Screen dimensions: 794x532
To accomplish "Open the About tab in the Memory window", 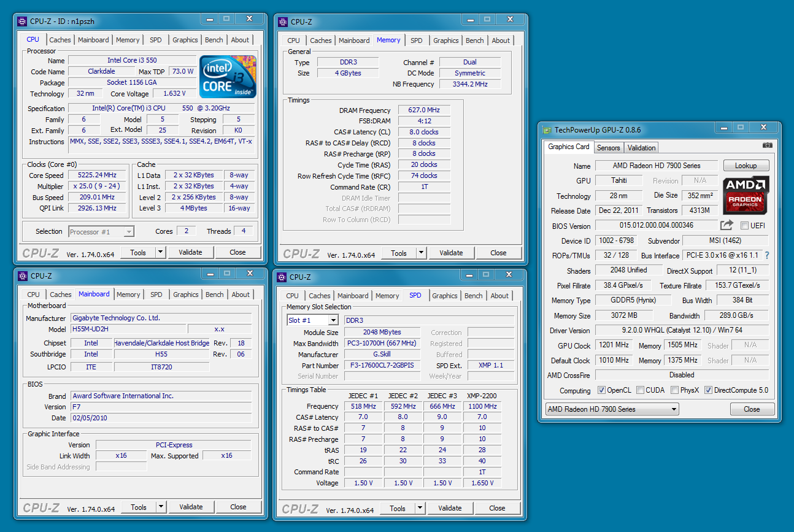I will [501, 40].
